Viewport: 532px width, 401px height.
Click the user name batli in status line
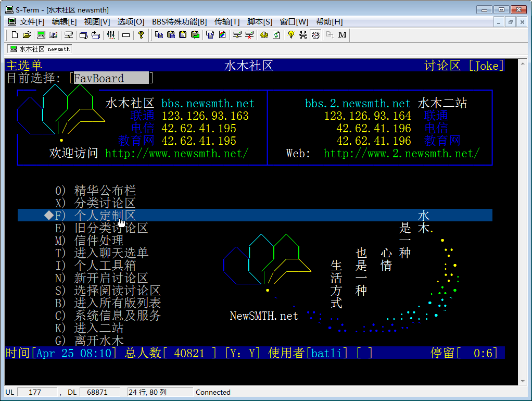pyautogui.click(x=327, y=353)
